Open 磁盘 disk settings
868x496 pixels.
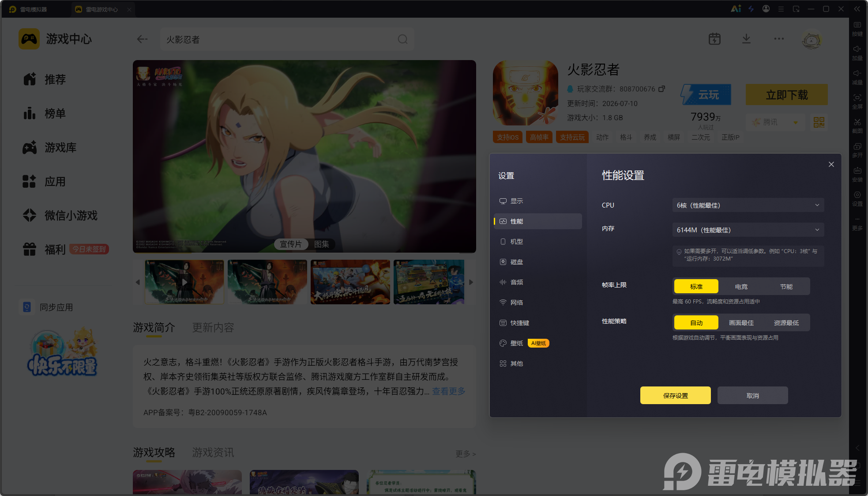pyautogui.click(x=538, y=262)
